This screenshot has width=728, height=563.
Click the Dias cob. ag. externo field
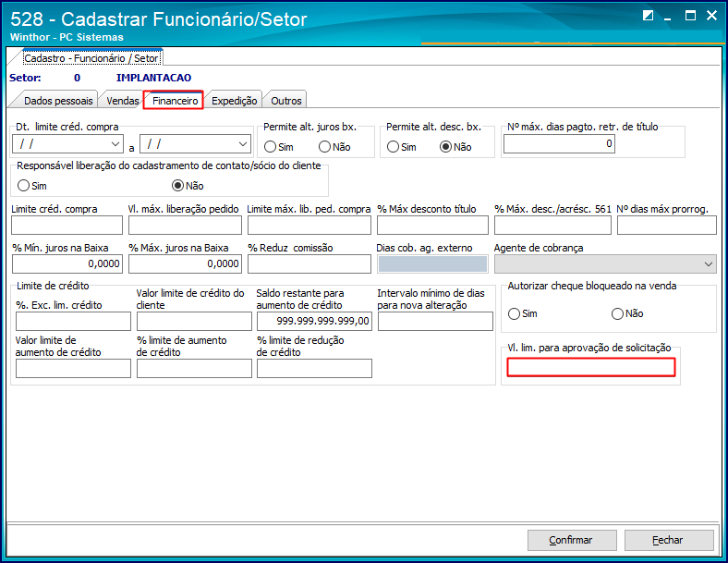point(432,263)
